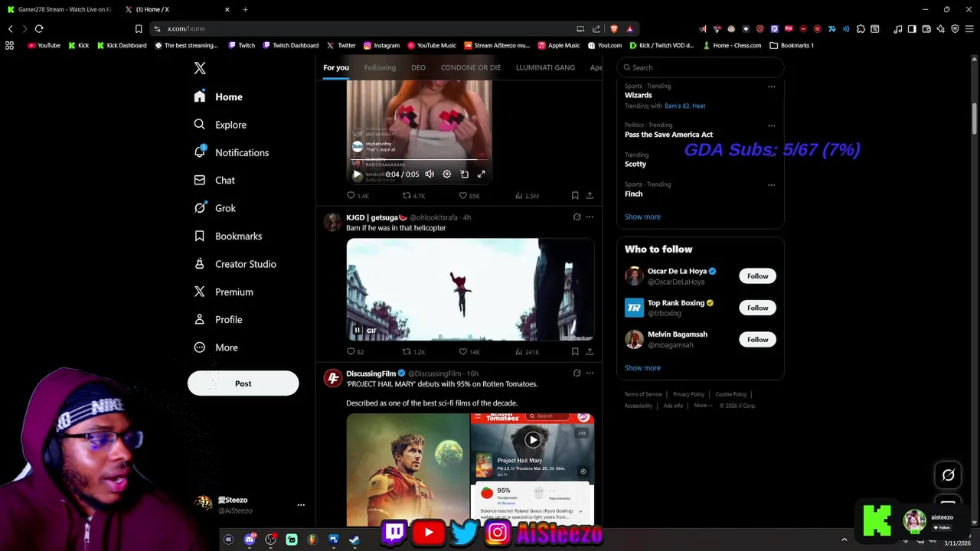Play the video in the top post

coord(357,174)
